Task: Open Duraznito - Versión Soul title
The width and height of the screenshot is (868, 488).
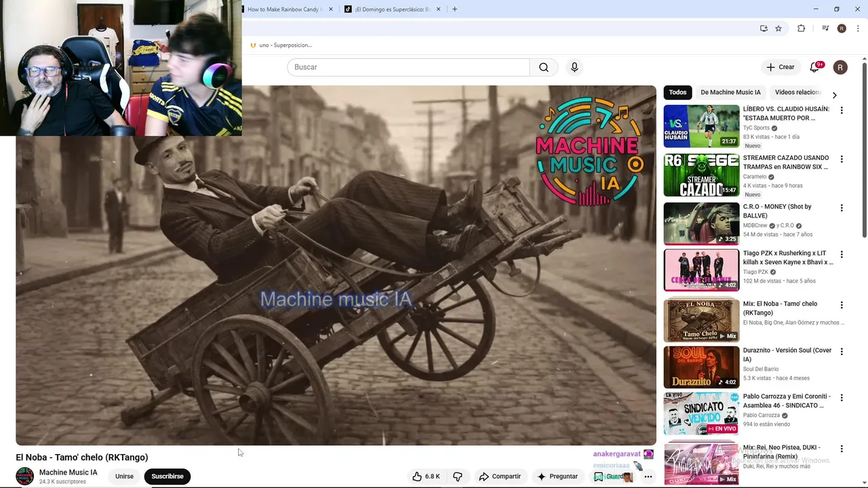Action: (x=787, y=355)
